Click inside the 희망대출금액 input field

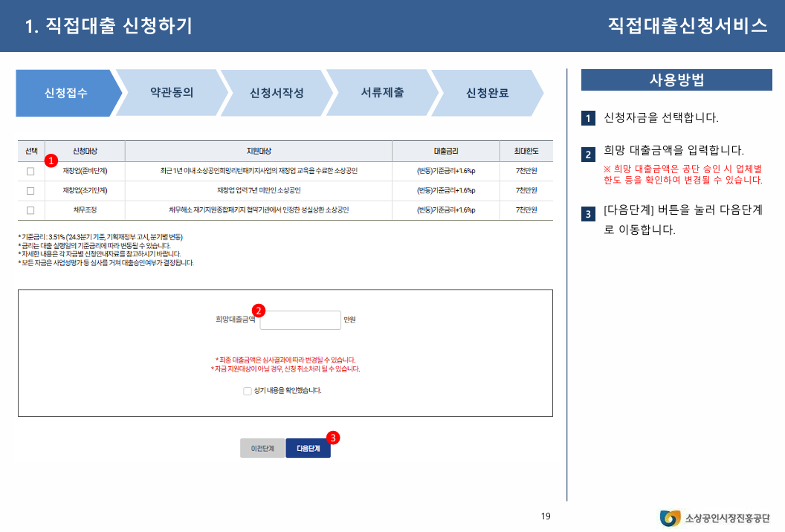click(x=300, y=319)
